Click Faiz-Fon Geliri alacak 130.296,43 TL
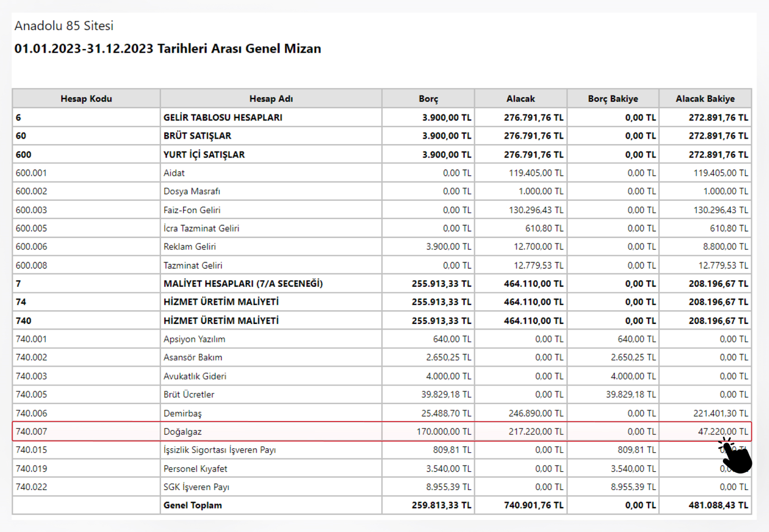 tap(536, 210)
